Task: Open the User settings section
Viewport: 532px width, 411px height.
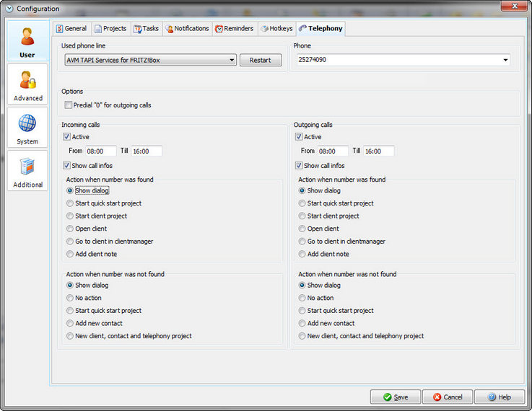Action: pos(27,41)
